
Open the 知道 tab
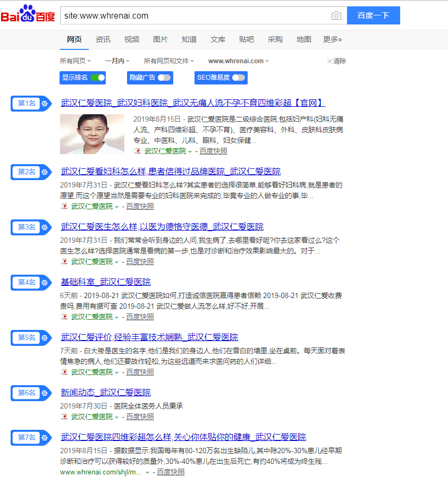[x=189, y=39]
